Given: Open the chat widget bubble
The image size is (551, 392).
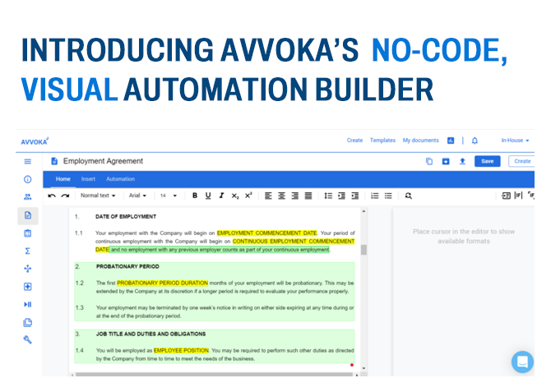Looking at the screenshot, I should (522, 362).
